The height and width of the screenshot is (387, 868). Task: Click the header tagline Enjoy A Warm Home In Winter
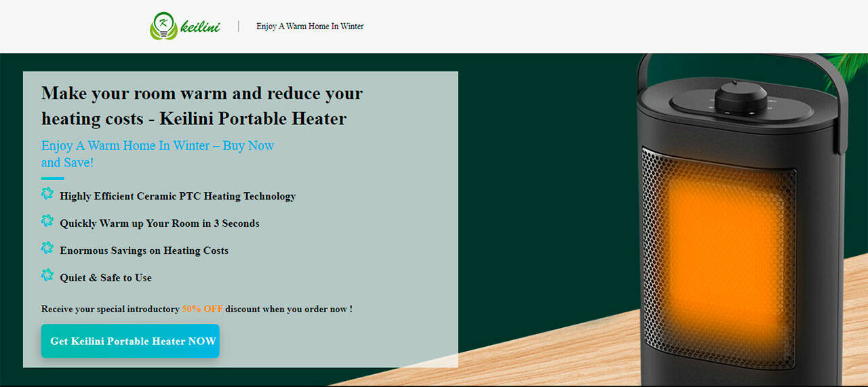[310, 26]
